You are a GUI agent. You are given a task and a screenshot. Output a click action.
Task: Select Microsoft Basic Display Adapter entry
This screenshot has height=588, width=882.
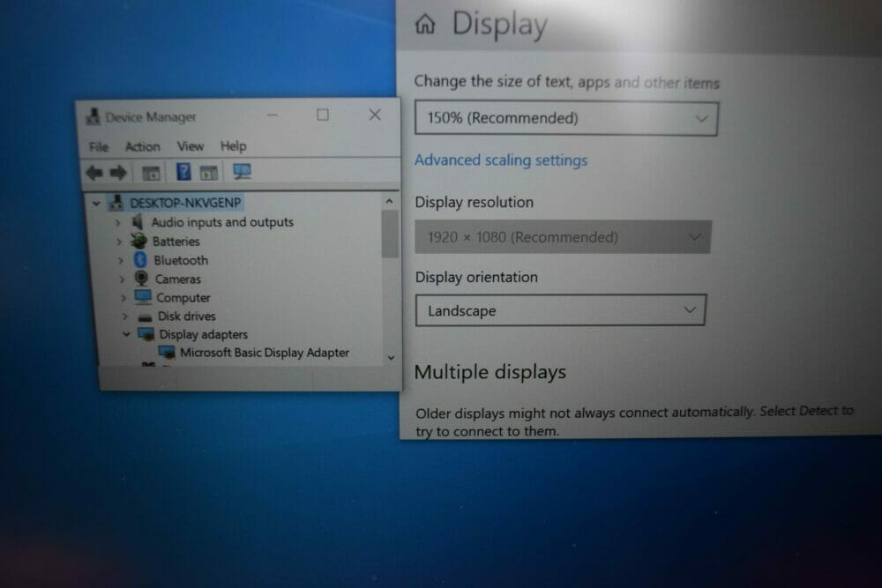pyautogui.click(x=265, y=353)
